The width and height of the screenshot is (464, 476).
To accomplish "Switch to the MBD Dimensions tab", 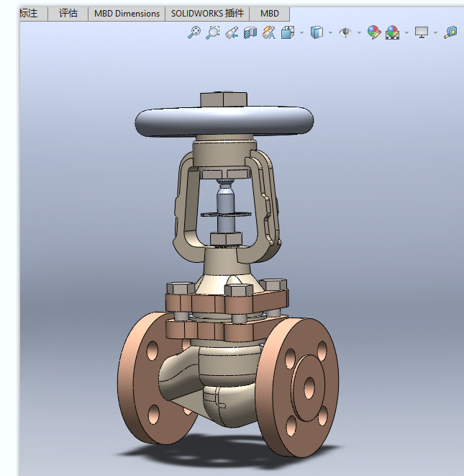I will pos(127,14).
